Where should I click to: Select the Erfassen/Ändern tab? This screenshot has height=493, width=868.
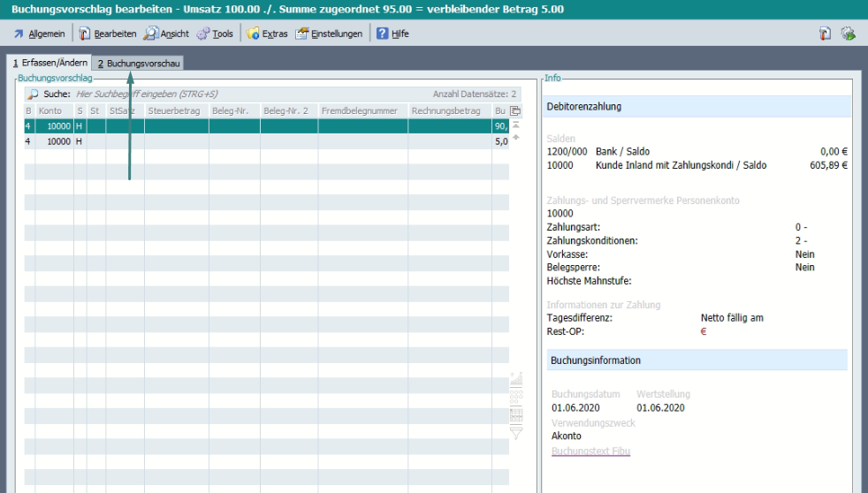tap(49, 63)
